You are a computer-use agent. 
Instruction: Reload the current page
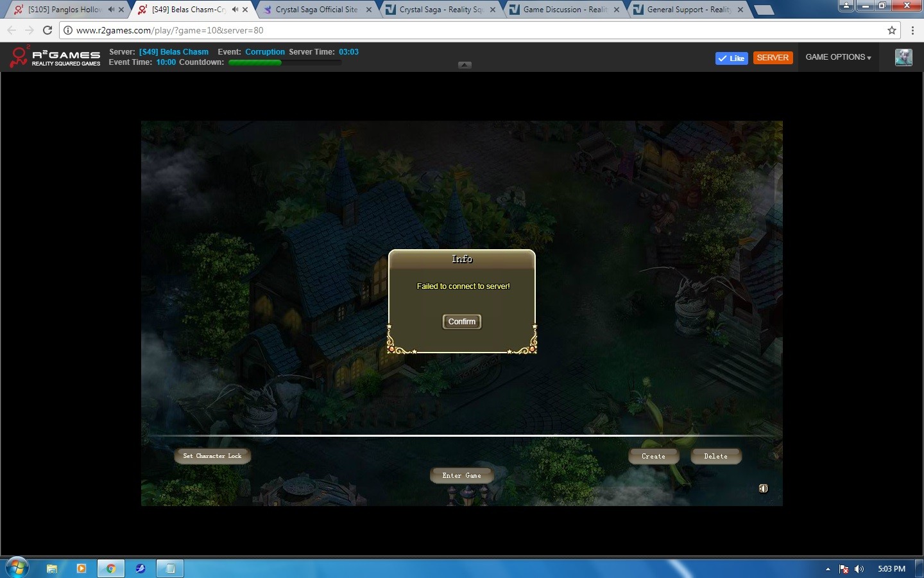pos(47,30)
